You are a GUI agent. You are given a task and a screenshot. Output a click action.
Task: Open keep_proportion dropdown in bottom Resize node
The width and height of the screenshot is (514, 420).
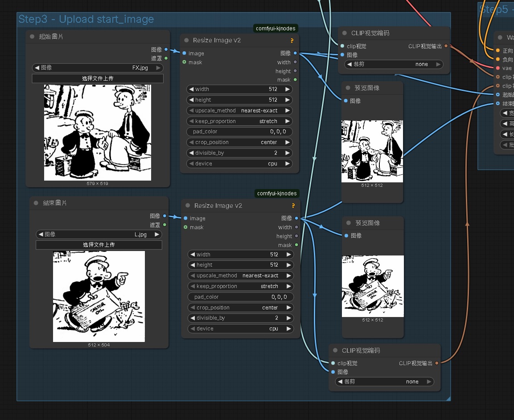click(x=241, y=286)
